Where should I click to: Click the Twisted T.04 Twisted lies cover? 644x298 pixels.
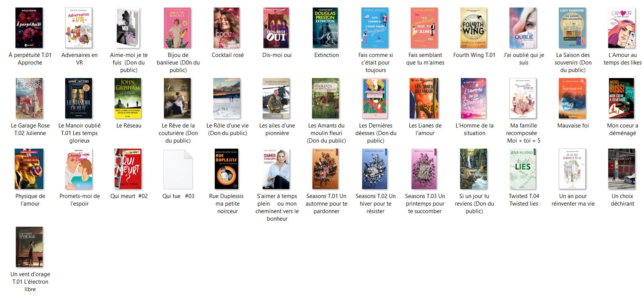[523, 169]
